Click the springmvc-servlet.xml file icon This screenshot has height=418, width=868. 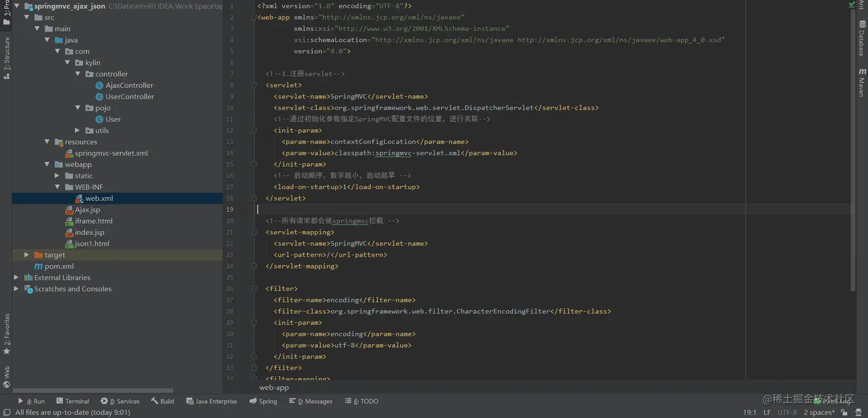(x=69, y=153)
